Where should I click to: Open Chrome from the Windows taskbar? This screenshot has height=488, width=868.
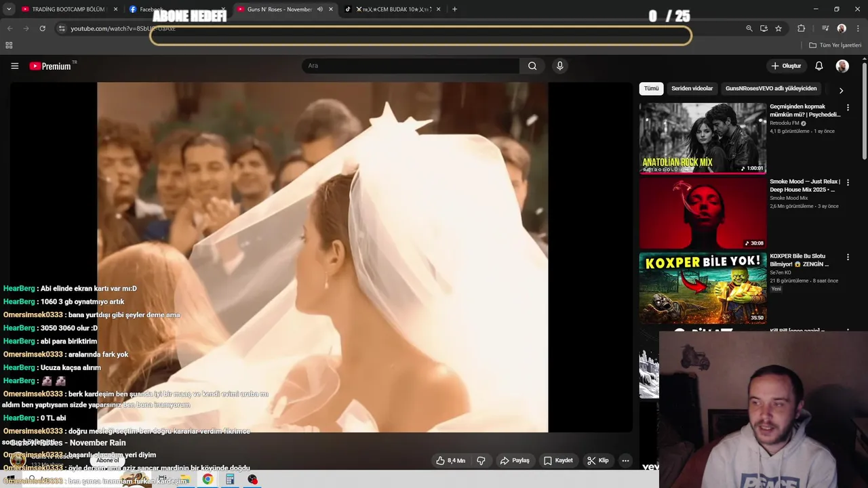click(x=208, y=479)
